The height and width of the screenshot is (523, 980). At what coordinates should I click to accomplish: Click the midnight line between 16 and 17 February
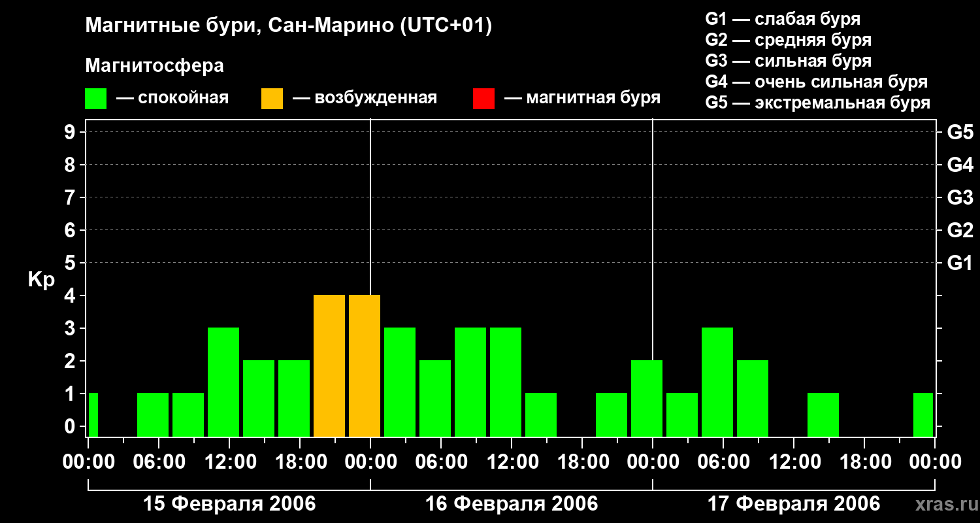point(653,239)
